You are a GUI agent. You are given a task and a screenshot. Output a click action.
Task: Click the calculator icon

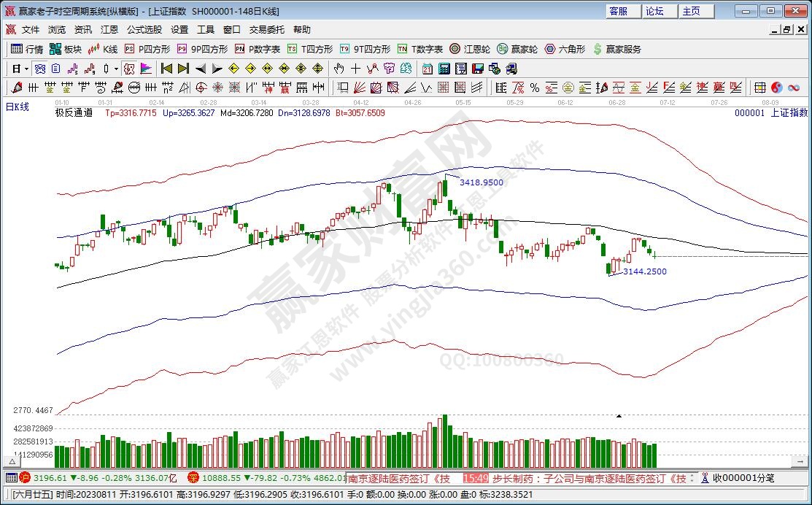(444, 69)
